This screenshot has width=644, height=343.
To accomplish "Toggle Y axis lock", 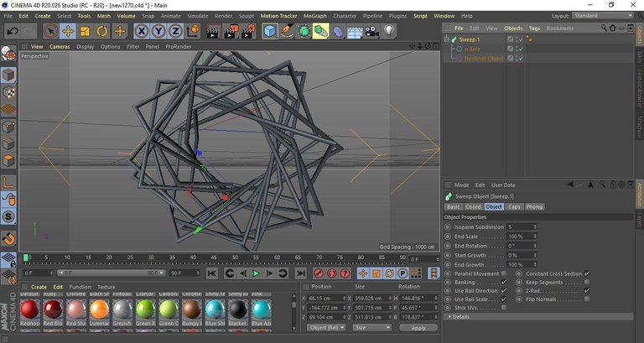I will (x=158, y=31).
